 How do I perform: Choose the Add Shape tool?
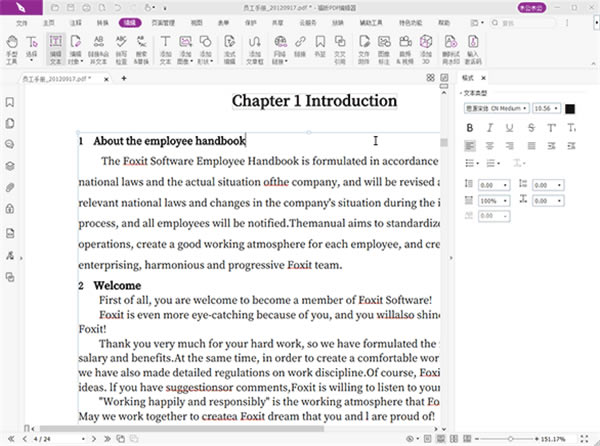coord(206,50)
